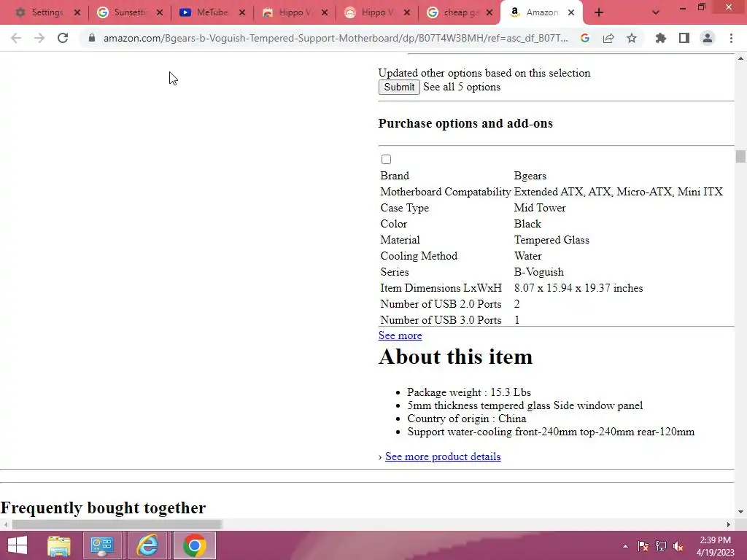Click the horizontal scrollbar thumb
Viewport: 747px width, 560px height.
tap(117, 524)
